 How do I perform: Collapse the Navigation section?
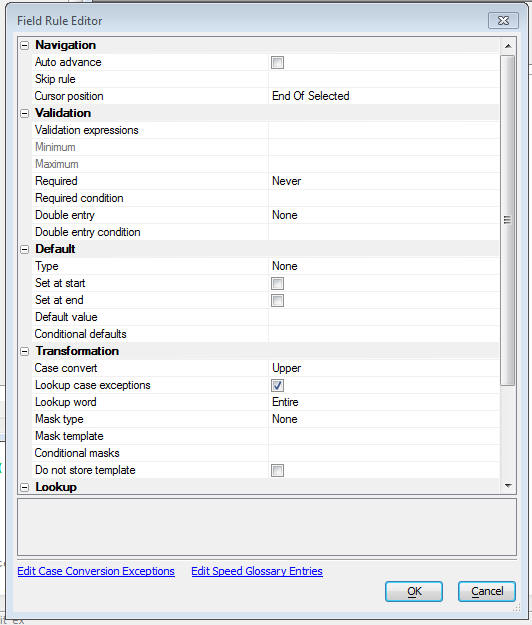pos(25,45)
